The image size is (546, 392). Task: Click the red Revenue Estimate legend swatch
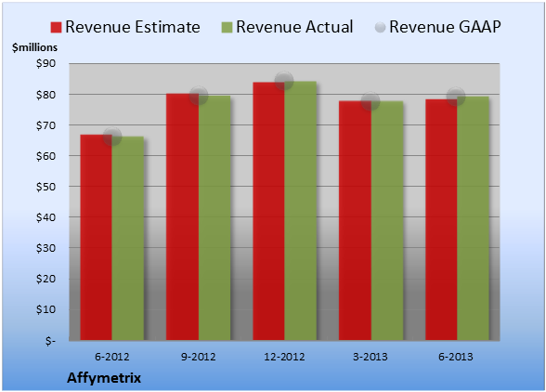coord(56,27)
